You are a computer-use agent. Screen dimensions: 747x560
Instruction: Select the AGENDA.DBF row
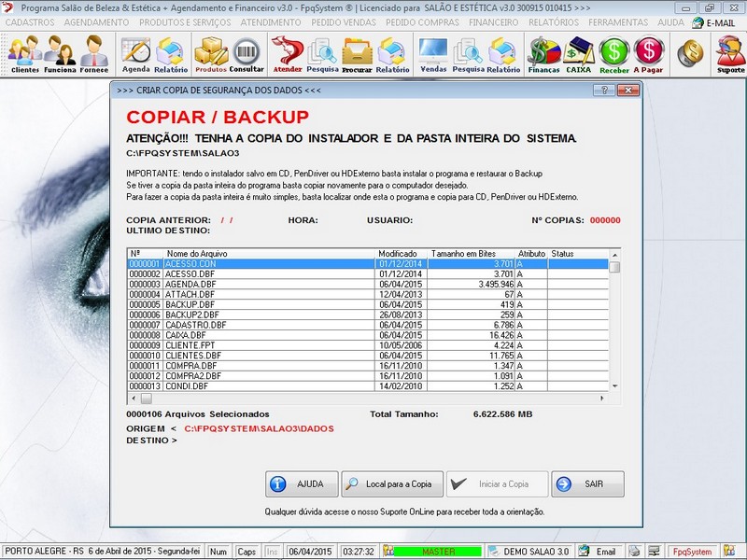(x=368, y=285)
